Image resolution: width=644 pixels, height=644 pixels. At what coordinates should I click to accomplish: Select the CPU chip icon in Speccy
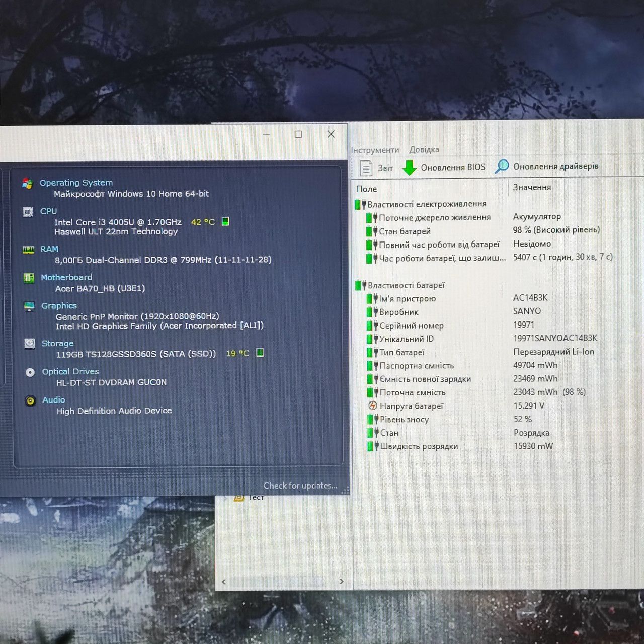[x=28, y=212]
